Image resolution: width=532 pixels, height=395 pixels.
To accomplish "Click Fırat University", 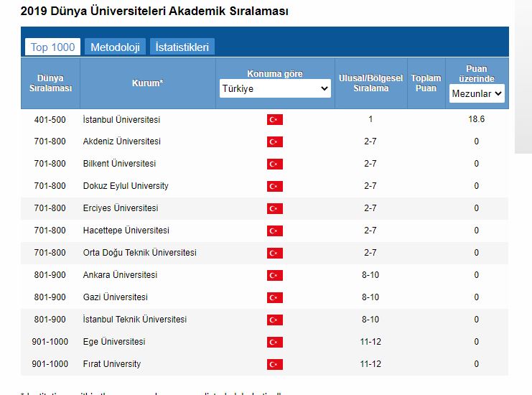I will point(111,364).
